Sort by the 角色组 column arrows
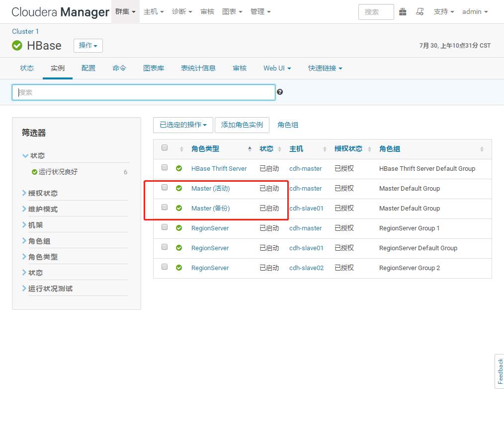 [x=482, y=149]
